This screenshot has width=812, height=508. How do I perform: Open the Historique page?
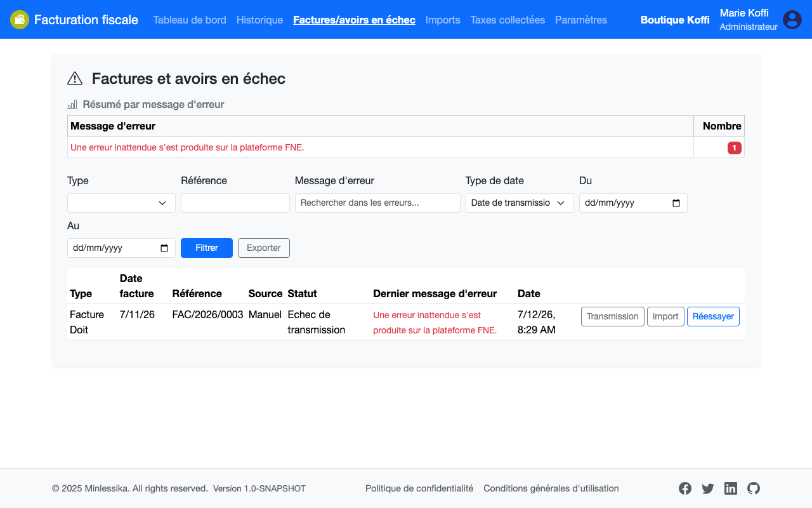[x=259, y=20]
